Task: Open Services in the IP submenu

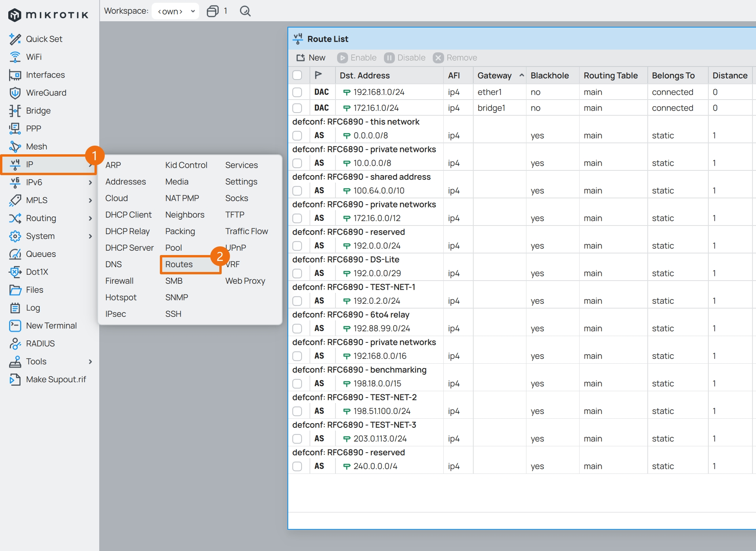Action: 241,165
